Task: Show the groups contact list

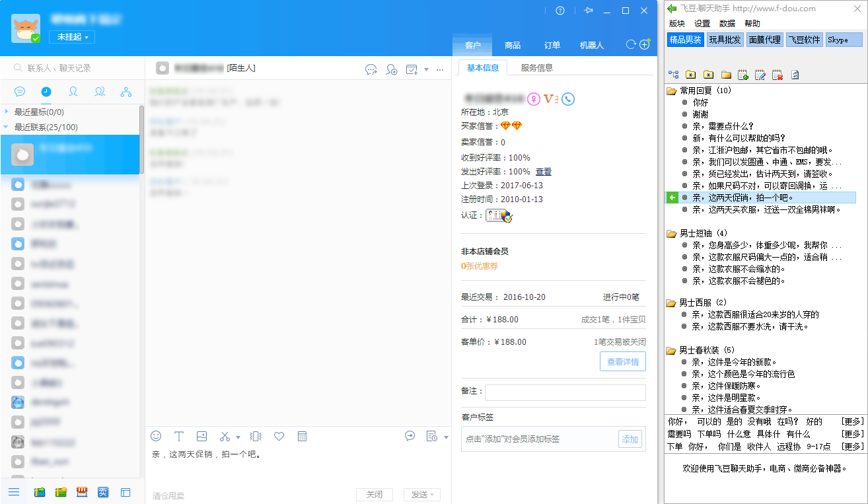Action: click(x=100, y=92)
